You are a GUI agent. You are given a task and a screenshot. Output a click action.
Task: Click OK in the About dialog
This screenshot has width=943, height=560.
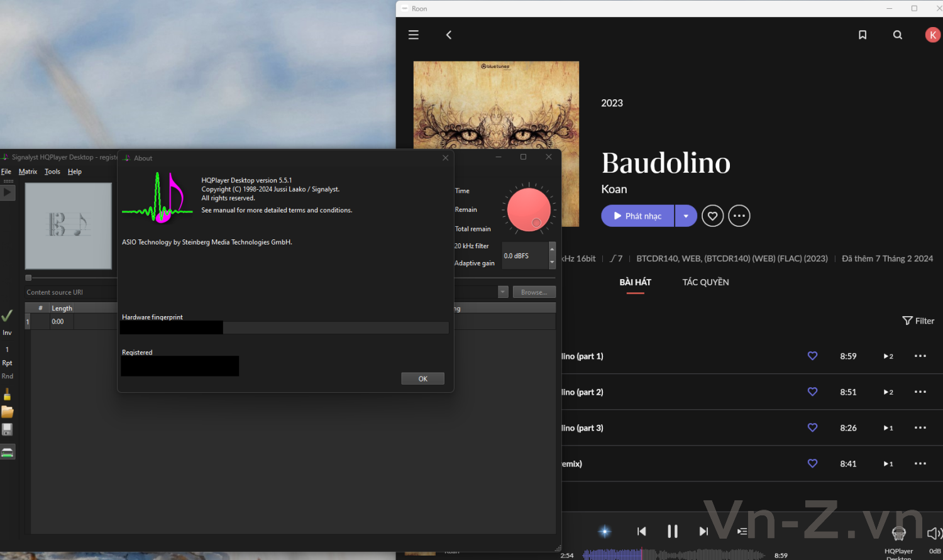(422, 378)
